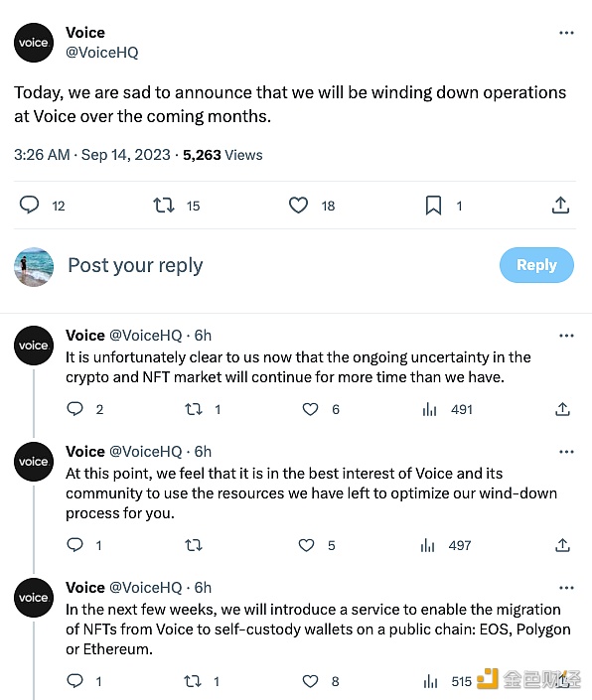The width and height of the screenshot is (592, 700).
Task: Click the 'Post your reply' input field
Action: (x=135, y=265)
